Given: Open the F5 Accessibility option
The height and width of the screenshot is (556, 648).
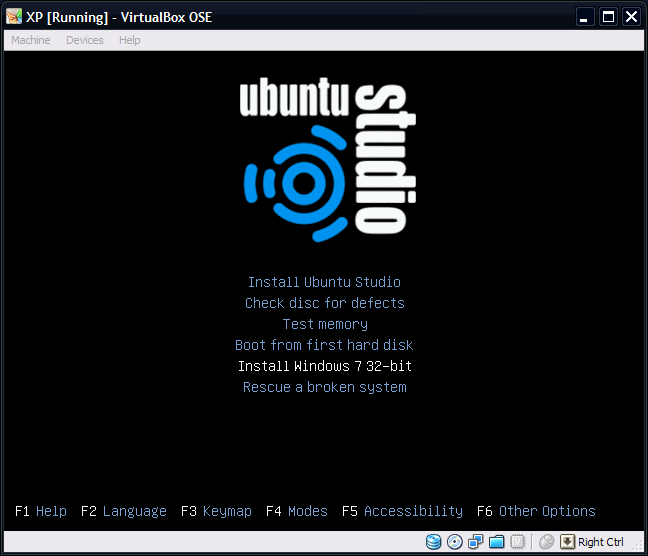Looking at the screenshot, I should [x=403, y=511].
